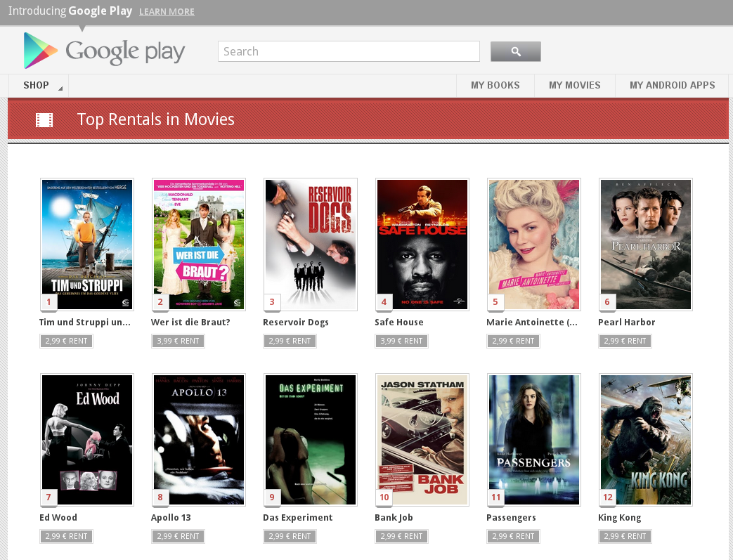Image resolution: width=733 pixels, height=560 pixels.
Task: Open the MY MOVIES tab
Action: (x=575, y=86)
